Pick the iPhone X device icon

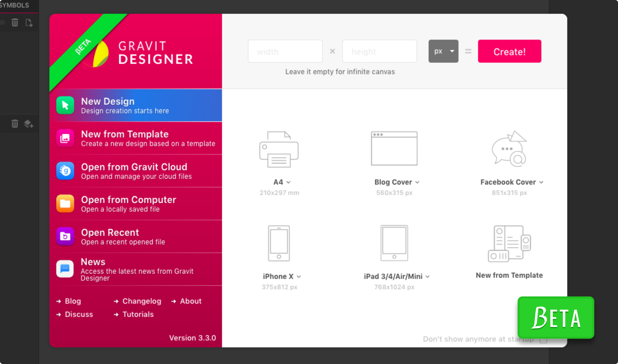pos(279,243)
